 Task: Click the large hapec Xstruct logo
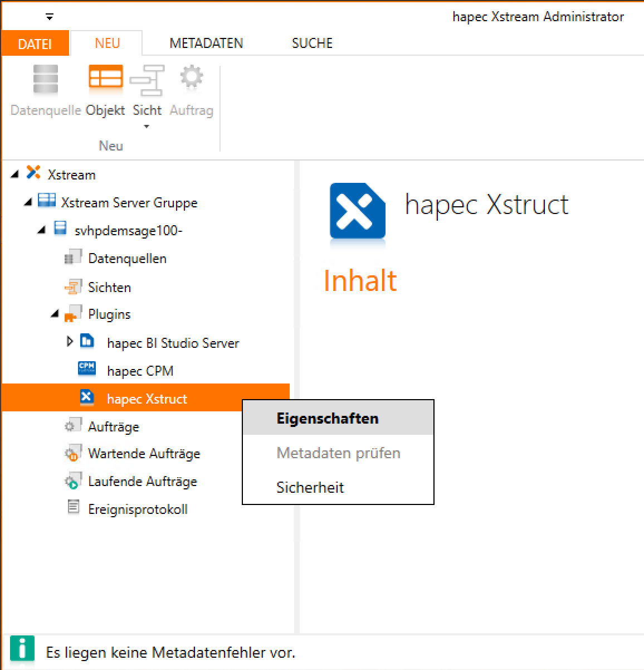357,212
